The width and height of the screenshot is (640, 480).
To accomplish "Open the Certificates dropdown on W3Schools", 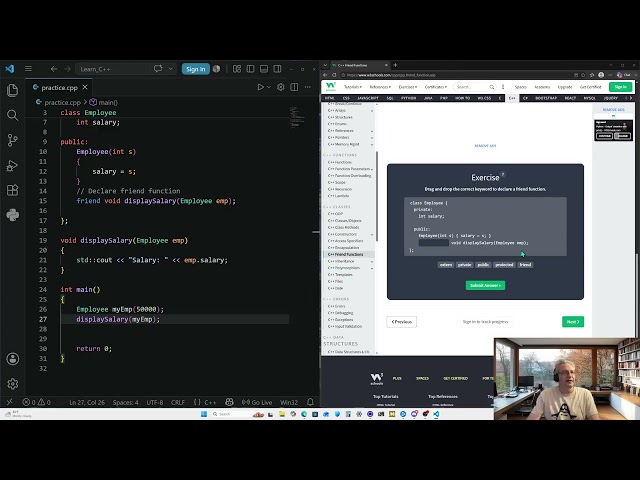I will pos(436,87).
